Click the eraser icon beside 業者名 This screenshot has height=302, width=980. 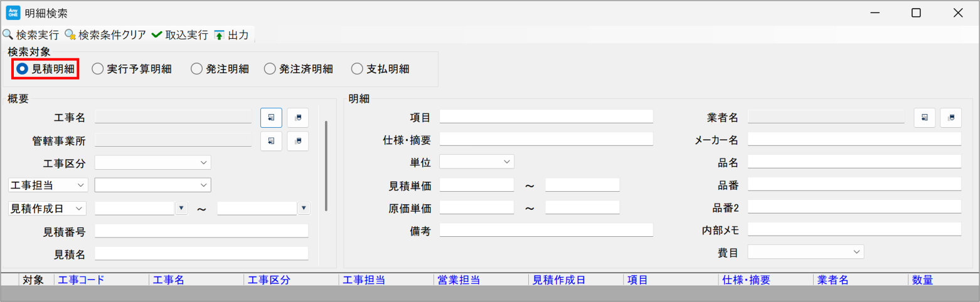[x=951, y=117]
